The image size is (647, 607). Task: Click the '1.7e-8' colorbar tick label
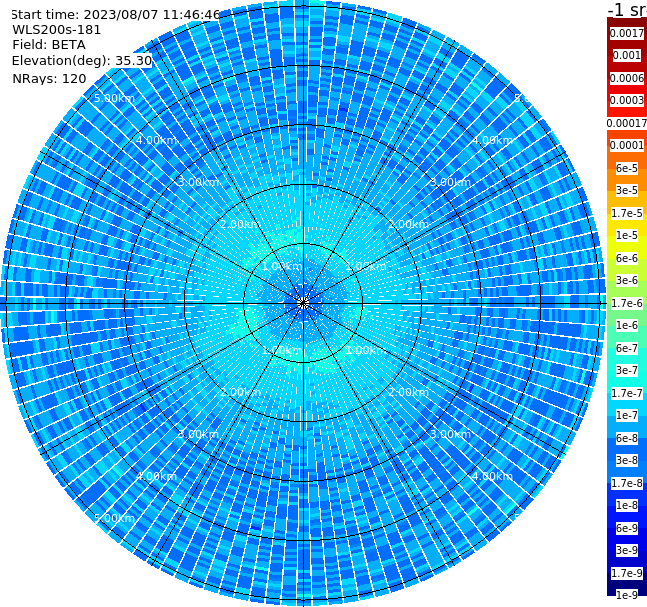click(x=627, y=483)
